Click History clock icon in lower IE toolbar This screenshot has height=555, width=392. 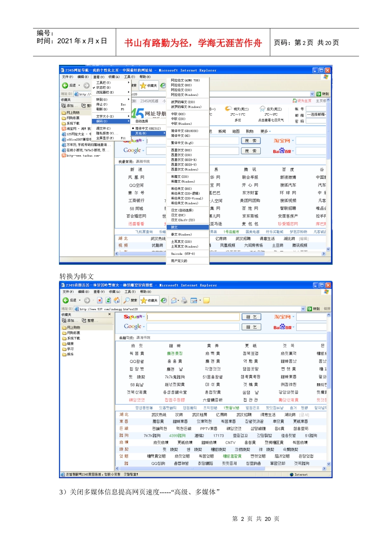tap(164, 300)
